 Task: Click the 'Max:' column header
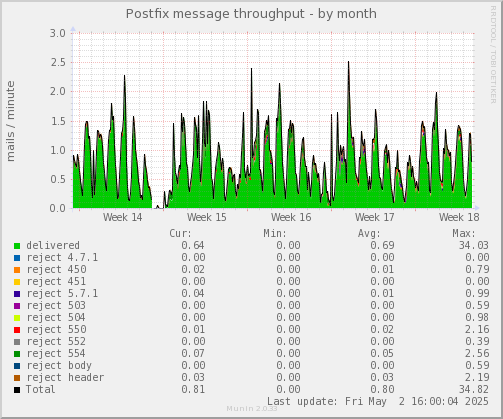(464, 233)
